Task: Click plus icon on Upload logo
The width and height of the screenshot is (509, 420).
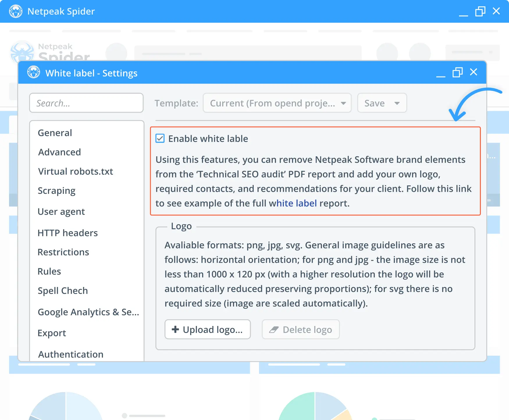Action: coord(175,329)
